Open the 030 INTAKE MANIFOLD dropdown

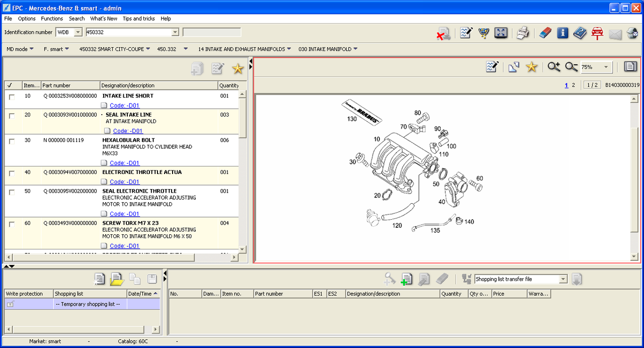(x=328, y=49)
